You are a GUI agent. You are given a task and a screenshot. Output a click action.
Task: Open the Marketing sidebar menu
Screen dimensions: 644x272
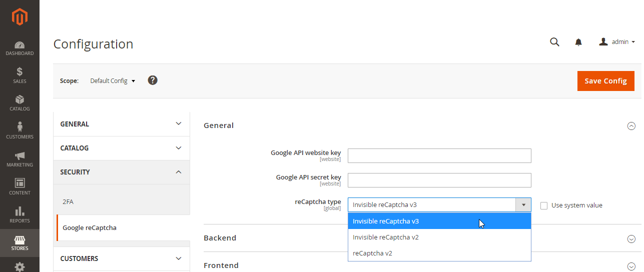coord(20,159)
